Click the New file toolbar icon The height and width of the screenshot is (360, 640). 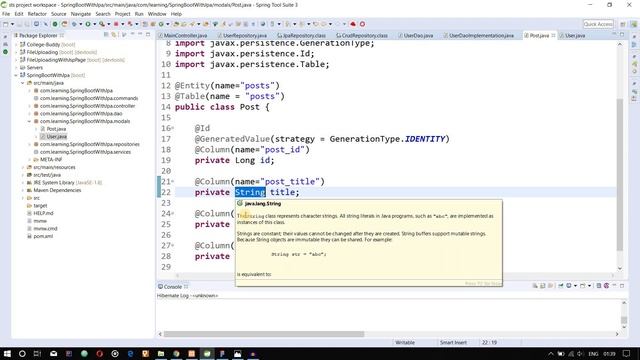[x=5, y=24]
